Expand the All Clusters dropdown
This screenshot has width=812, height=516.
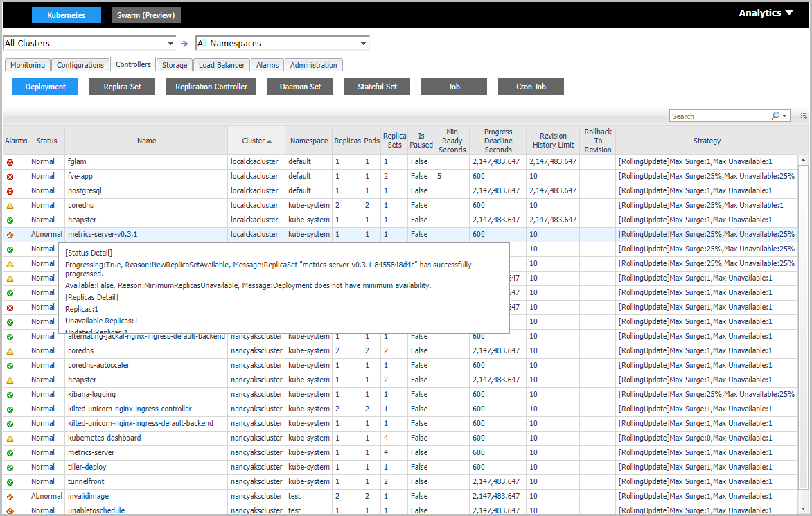tap(170, 44)
